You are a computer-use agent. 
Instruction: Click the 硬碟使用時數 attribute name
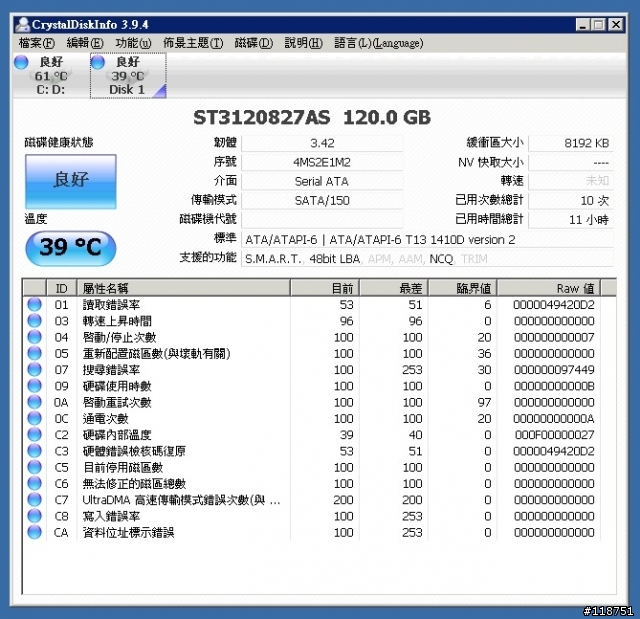117,386
